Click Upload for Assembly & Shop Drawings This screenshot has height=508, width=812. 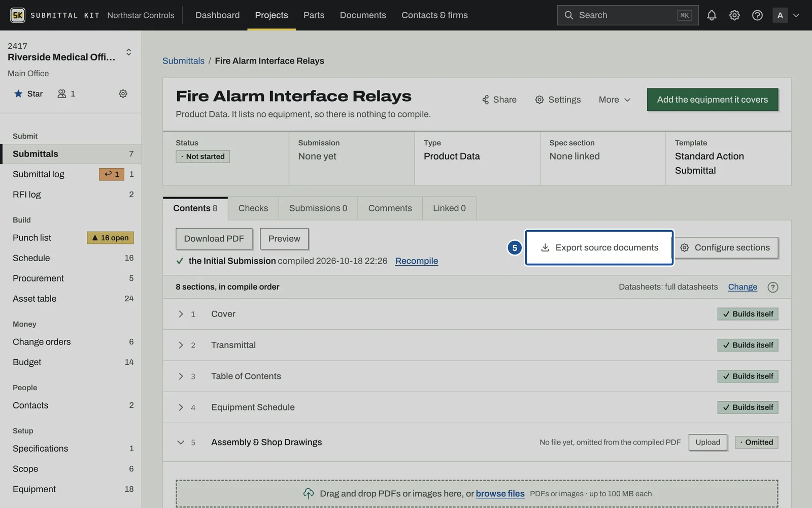tap(707, 442)
